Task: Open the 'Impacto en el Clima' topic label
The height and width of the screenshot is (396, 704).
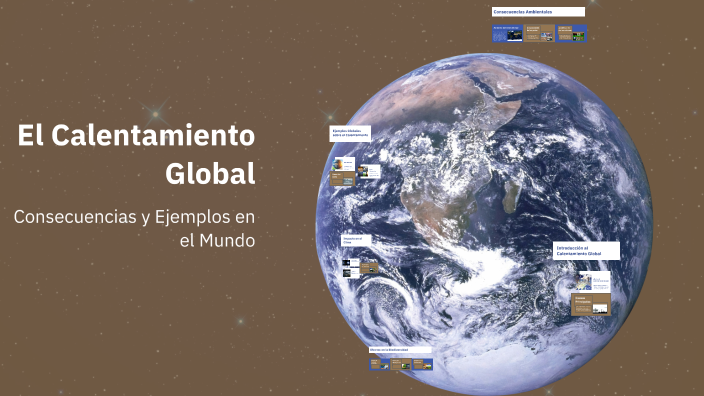Action: pos(356,240)
